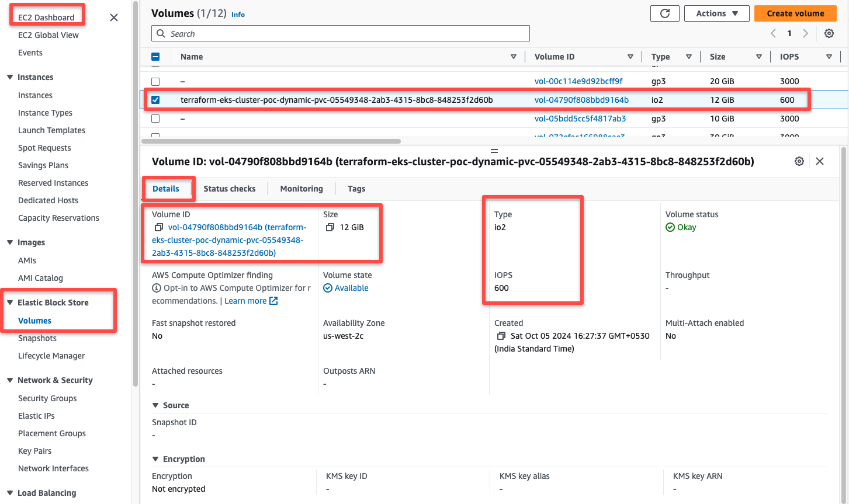Go to the next page of volumes
The image size is (849, 504).
coord(805,33)
